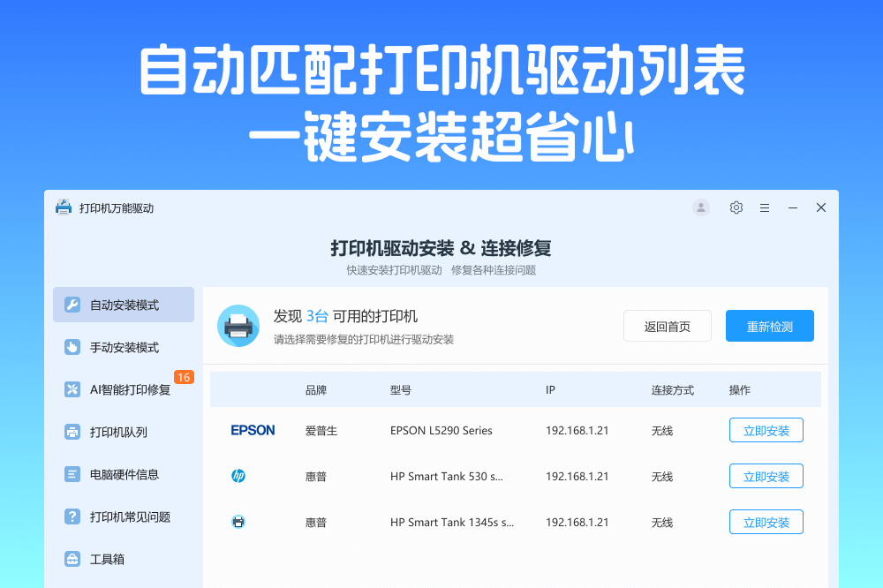Click the printer app logo in title bar
The height and width of the screenshot is (588, 883).
pyautogui.click(x=64, y=207)
